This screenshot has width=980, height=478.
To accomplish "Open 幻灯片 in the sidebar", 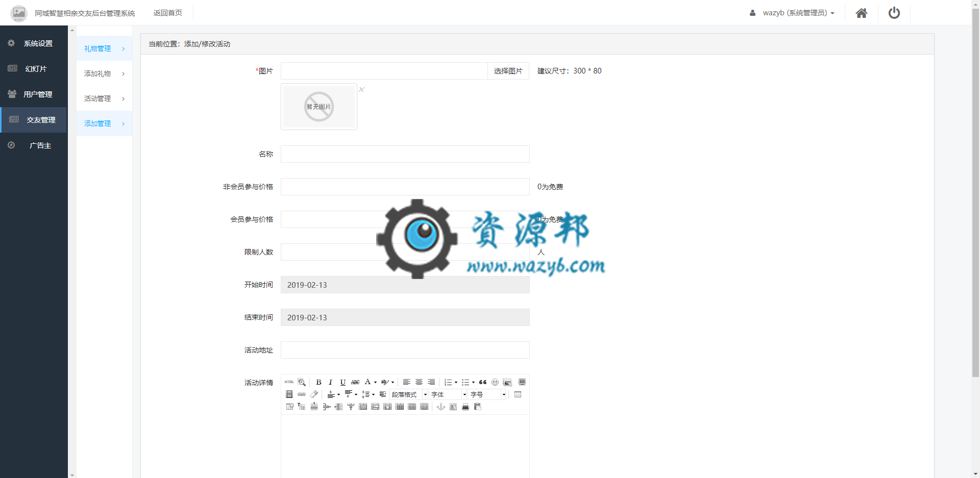I will (x=34, y=69).
